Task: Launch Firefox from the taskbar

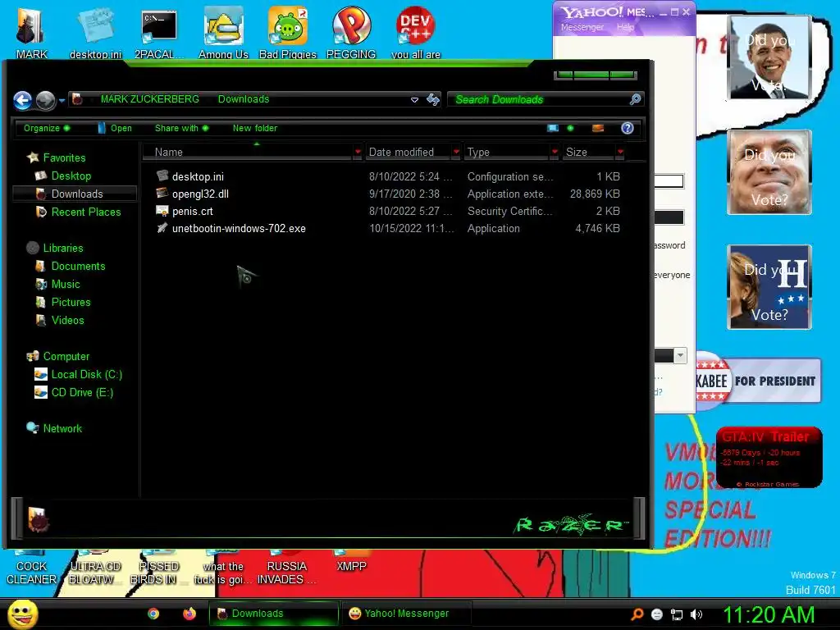Action: pos(189,614)
